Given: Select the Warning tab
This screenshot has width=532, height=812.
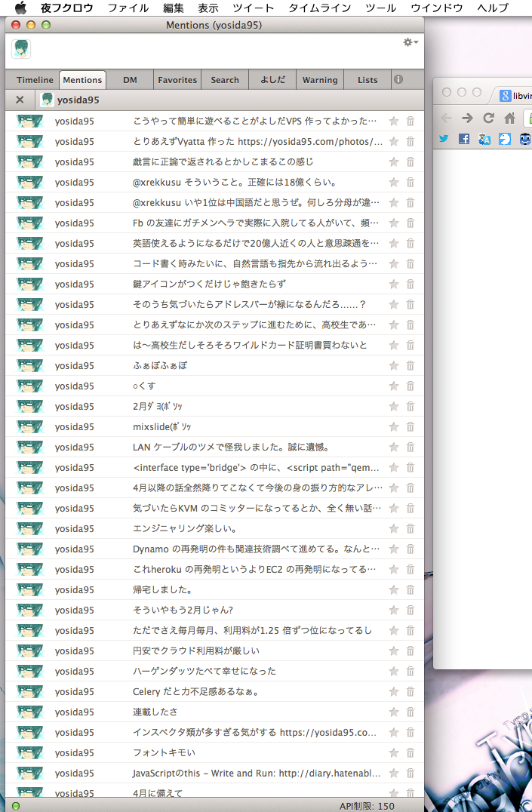Looking at the screenshot, I should coord(320,80).
